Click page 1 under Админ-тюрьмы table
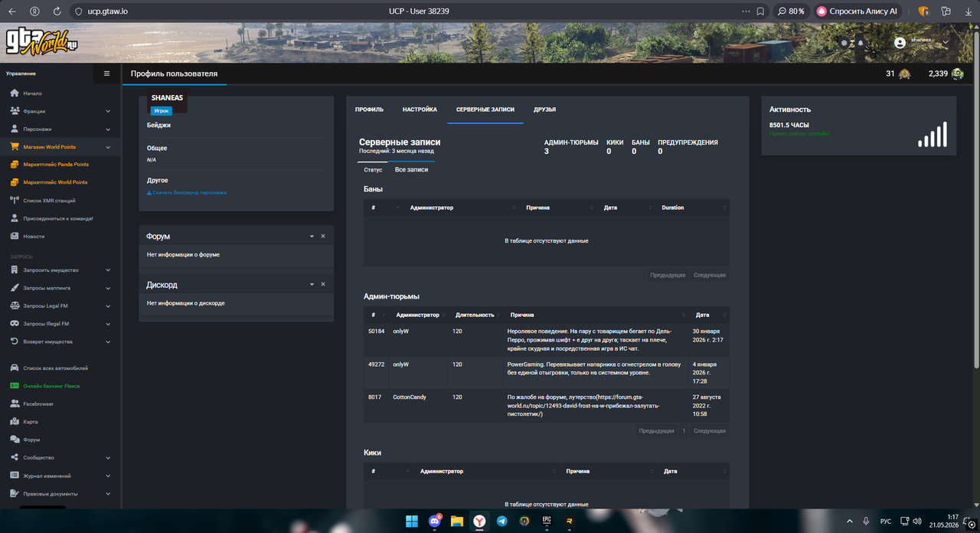The image size is (980, 533). [684, 431]
